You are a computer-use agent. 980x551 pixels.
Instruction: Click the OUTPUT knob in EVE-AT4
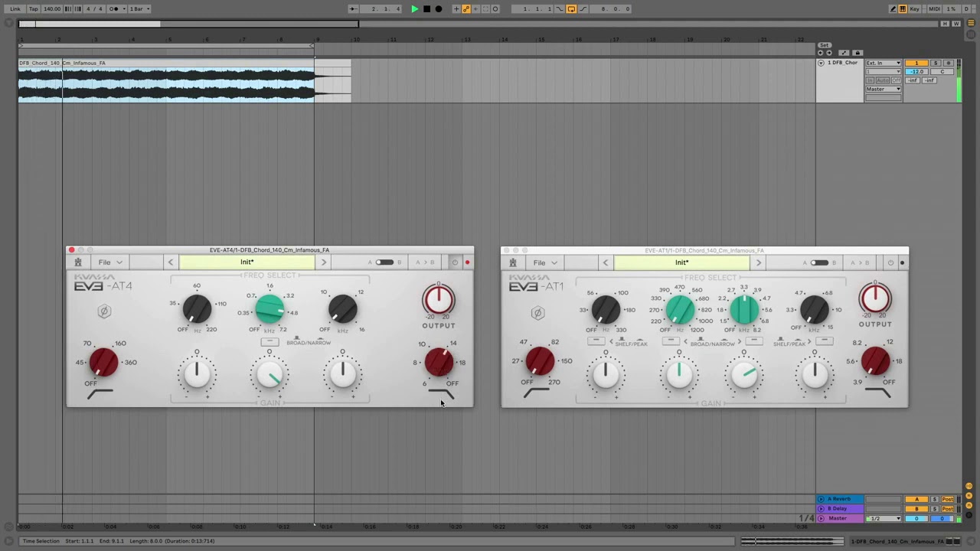coord(439,299)
